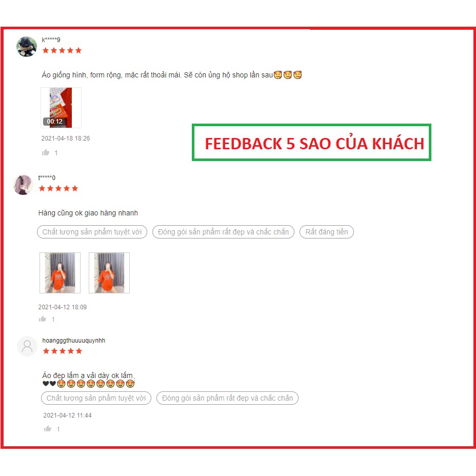
Task: Open username t*****0
Action: coord(47,177)
